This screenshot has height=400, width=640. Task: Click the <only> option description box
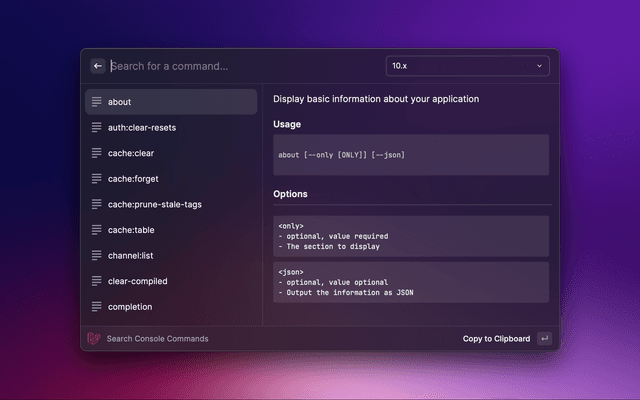(x=411, y=236)
